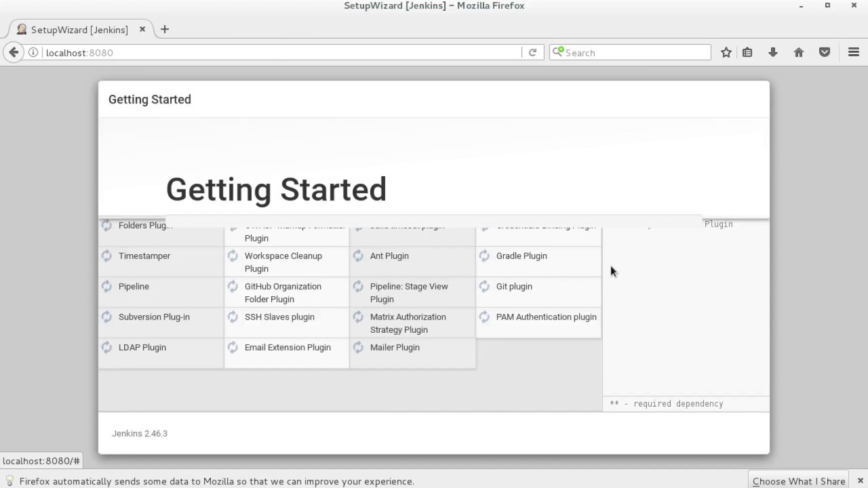Screen dimensions: 868x488
Task: Click the spinner icon for Matrix Authorization Strategy Plugin
Action: click(x=358, y=317)
